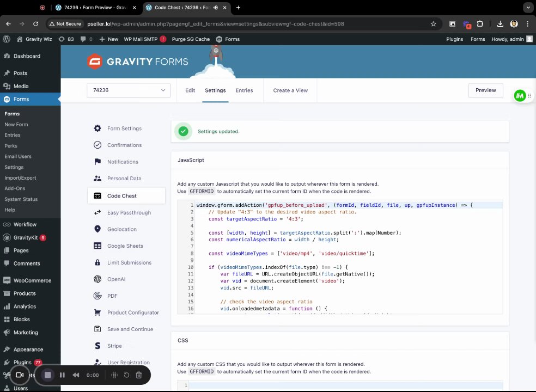
Task: Click the Preview button
Action: (485, 90)
